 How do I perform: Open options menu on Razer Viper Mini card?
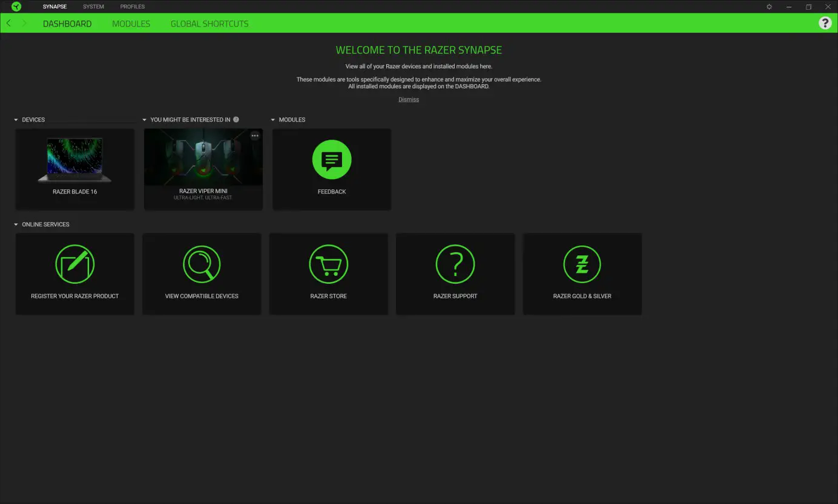pyautogui.click(x=255, y=135)
